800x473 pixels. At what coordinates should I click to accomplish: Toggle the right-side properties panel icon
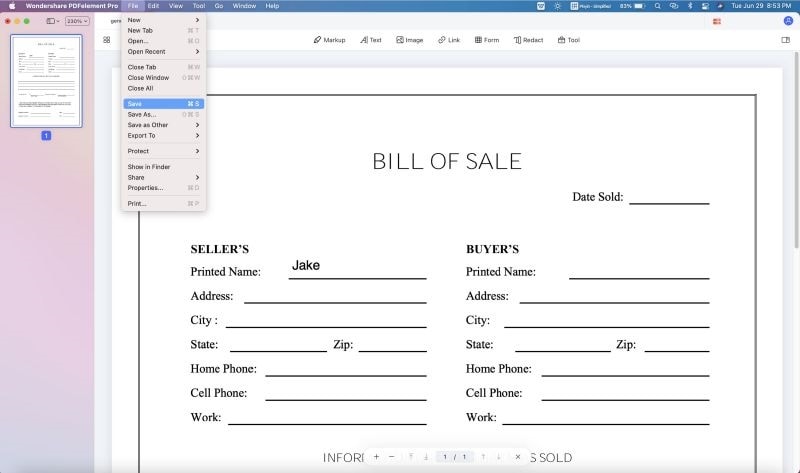(785, 40)
